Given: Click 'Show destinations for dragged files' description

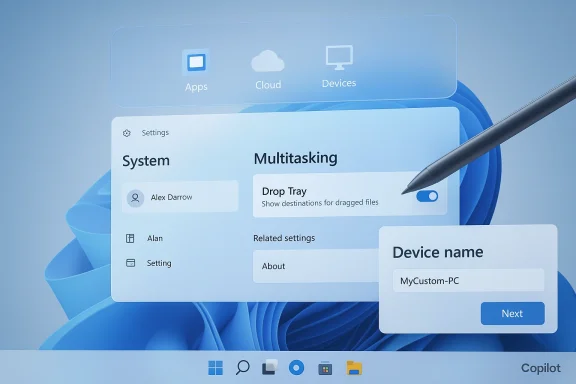Looking at the screenshot, I should click(320, 203).
